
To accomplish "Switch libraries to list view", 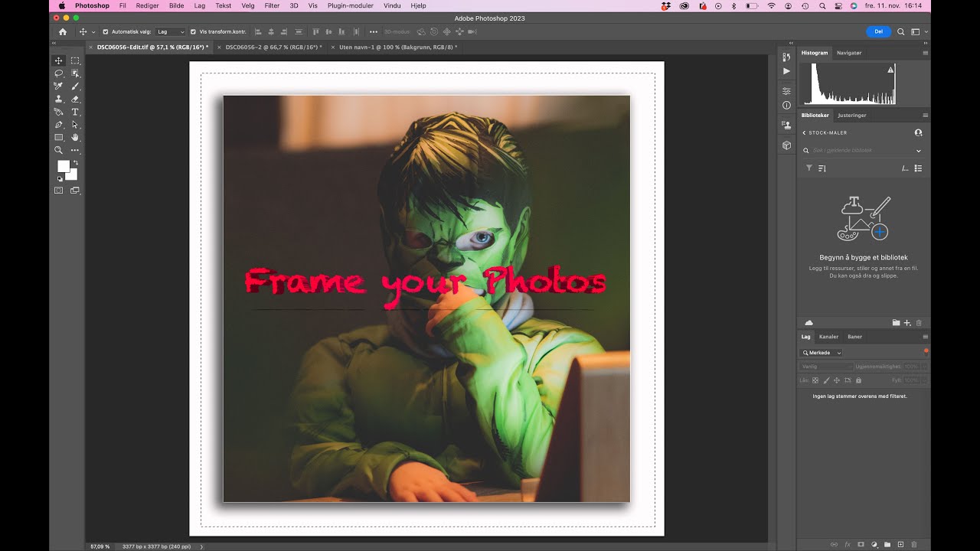I will (918, 168).
